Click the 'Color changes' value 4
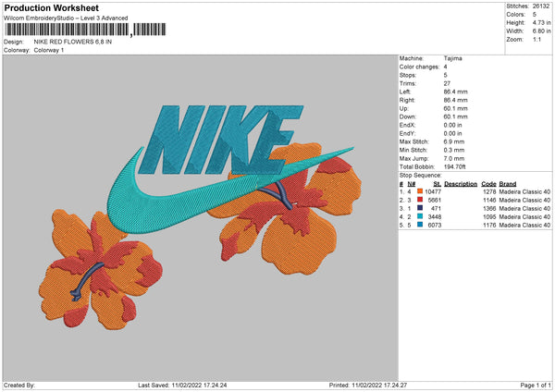 coord(445,67)
